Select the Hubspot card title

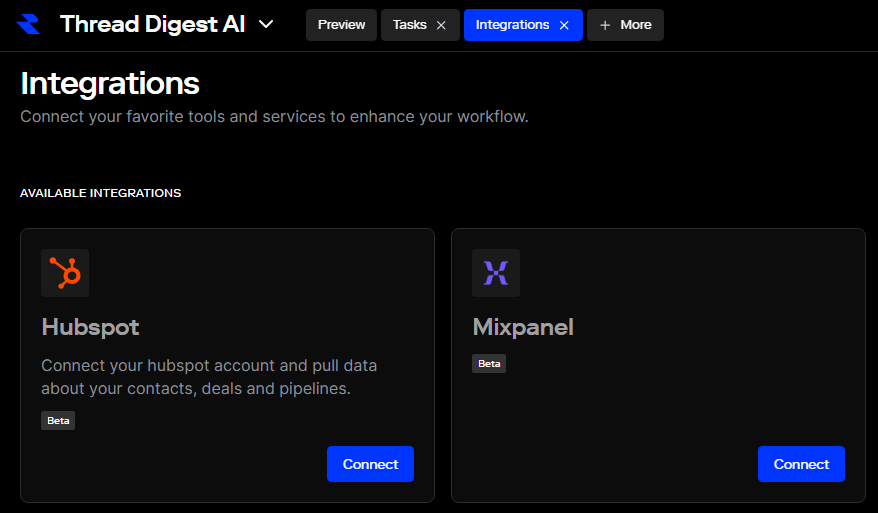[x=90, y=327]
